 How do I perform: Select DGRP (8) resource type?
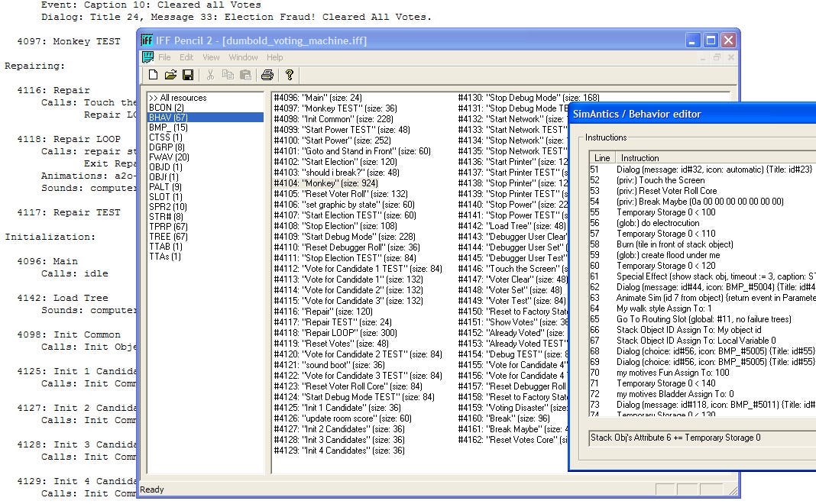point(167,147)
